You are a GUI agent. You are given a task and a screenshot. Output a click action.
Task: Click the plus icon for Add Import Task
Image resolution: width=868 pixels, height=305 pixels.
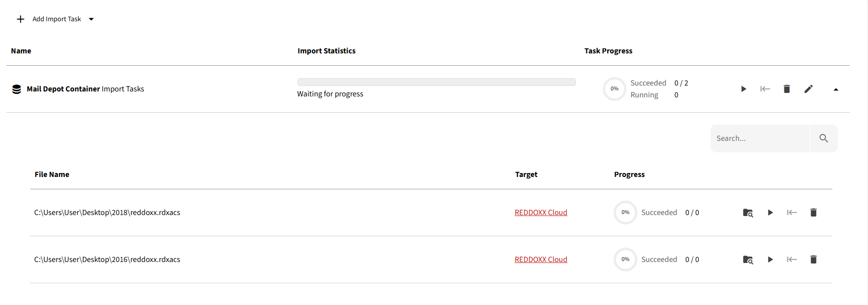20,19
